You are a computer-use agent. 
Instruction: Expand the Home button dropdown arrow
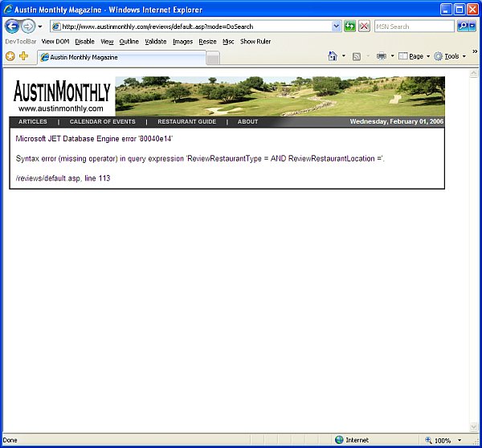coord(344,56)
